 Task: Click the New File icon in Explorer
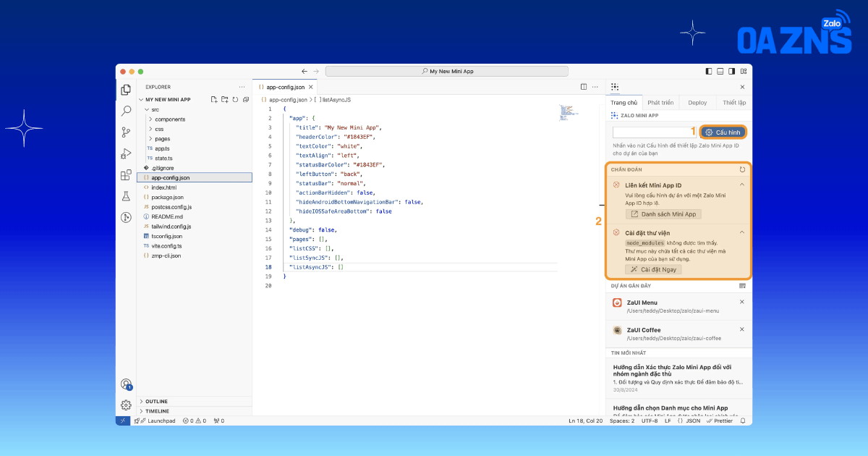pyautogui.click(x=214, y=99)
